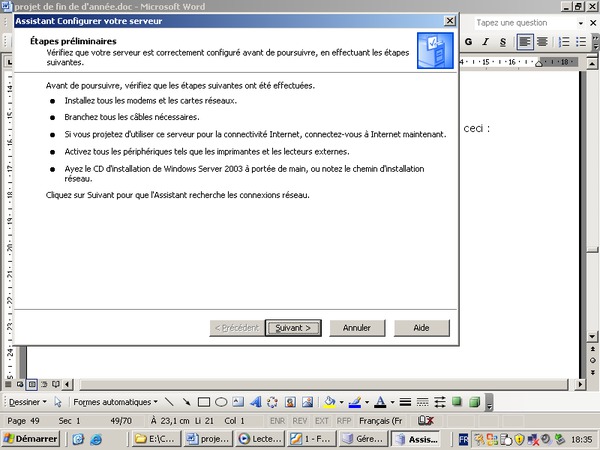Click the FR language bar indicator
Image resolution: width=600 pixels, height=450 pixels.
463,440
